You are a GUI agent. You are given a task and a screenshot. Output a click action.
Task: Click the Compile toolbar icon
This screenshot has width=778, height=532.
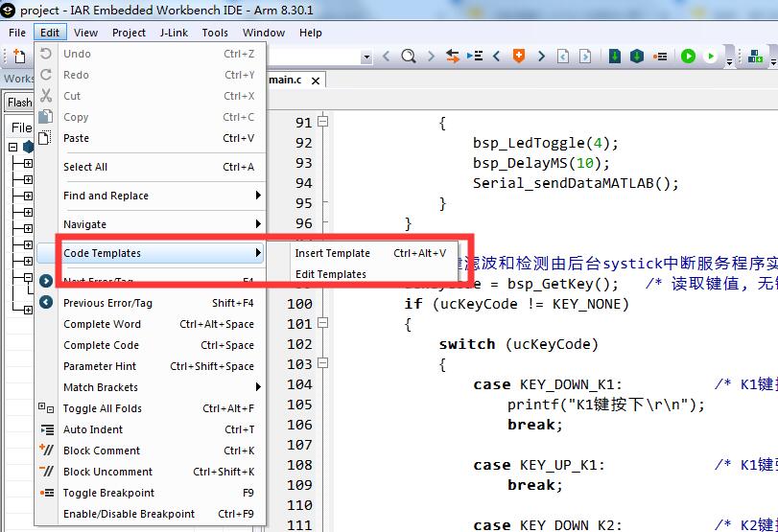click(615, 56)
